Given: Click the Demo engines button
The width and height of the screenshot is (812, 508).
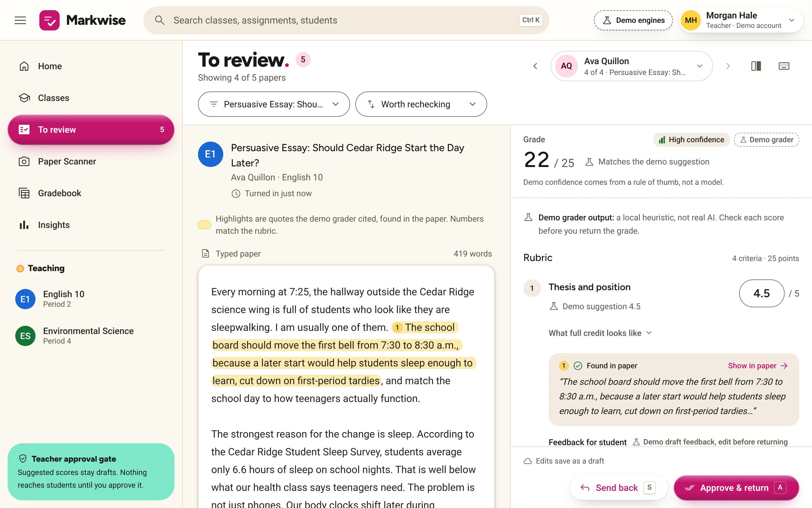Looking at the screenshot, I should [x=633, y=20].
